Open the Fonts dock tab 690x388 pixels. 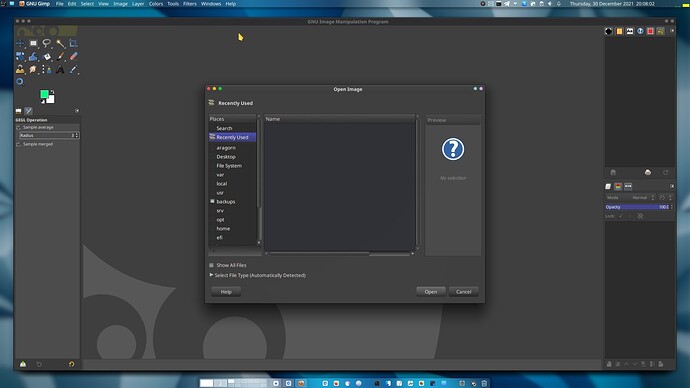(x=630, y=31)
